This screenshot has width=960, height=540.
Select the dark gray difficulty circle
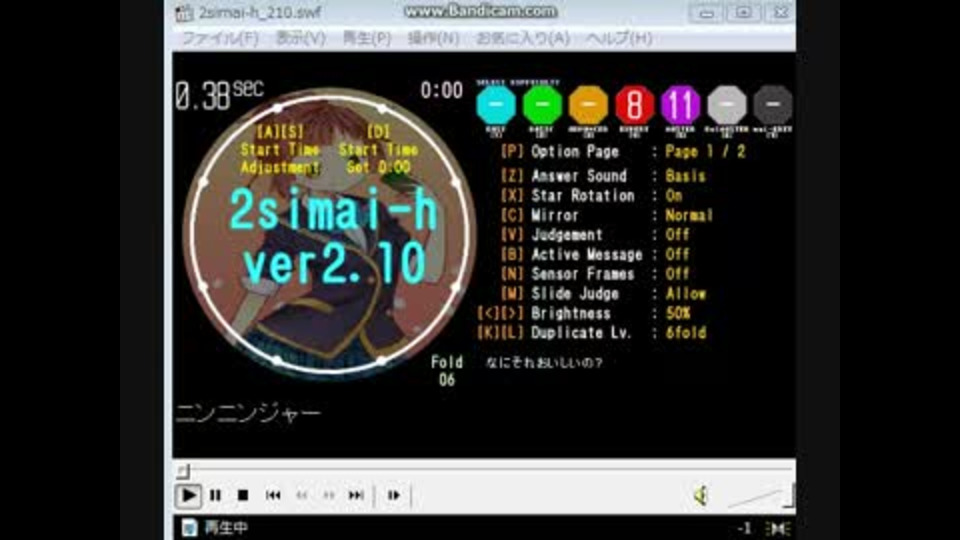773,105
